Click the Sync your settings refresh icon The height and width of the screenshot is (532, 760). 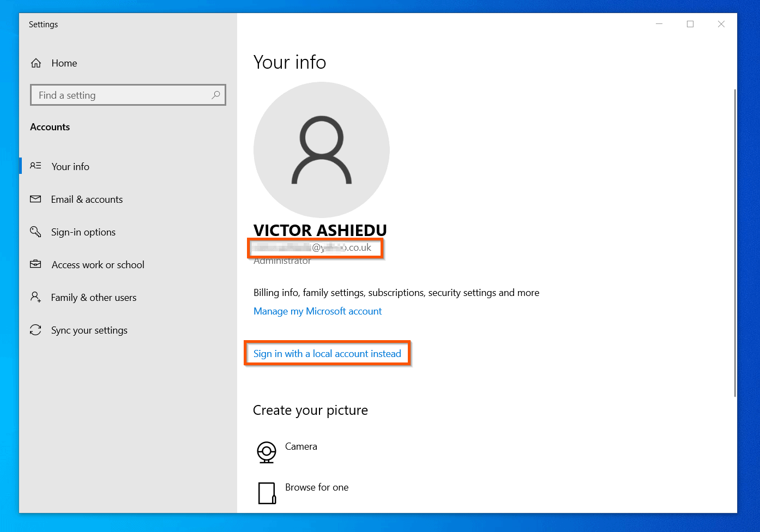tap(35, 330)
